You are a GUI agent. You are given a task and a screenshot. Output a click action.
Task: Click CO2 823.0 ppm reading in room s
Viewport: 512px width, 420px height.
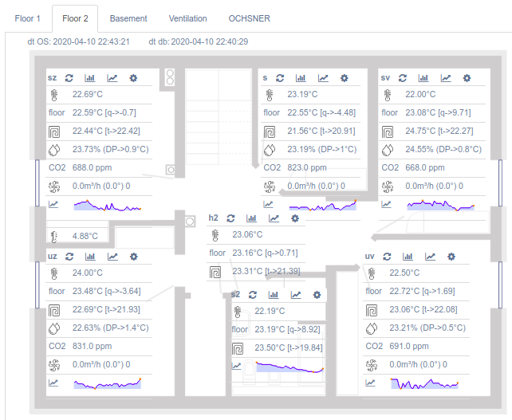point(306,168)
